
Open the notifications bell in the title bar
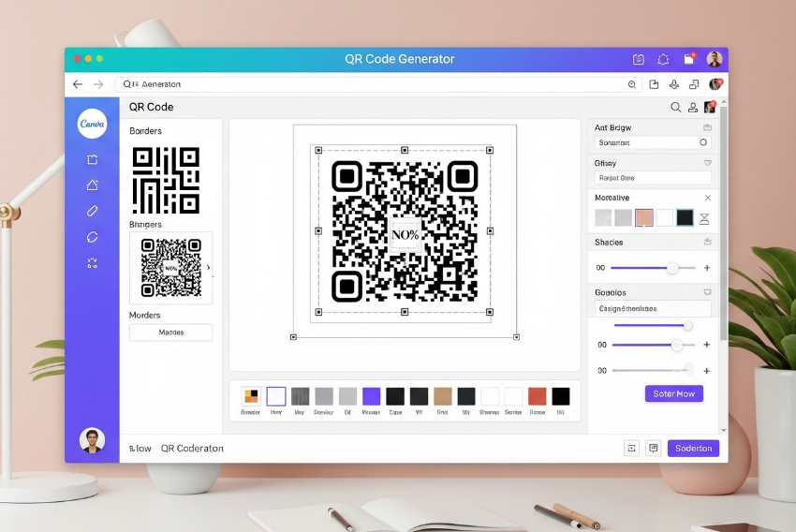663,59
